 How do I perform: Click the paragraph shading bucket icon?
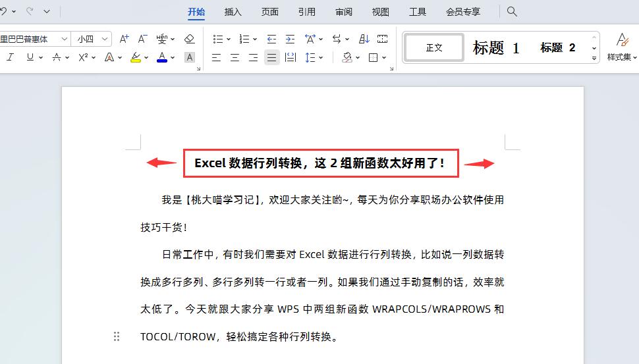(x=347, y=57)
